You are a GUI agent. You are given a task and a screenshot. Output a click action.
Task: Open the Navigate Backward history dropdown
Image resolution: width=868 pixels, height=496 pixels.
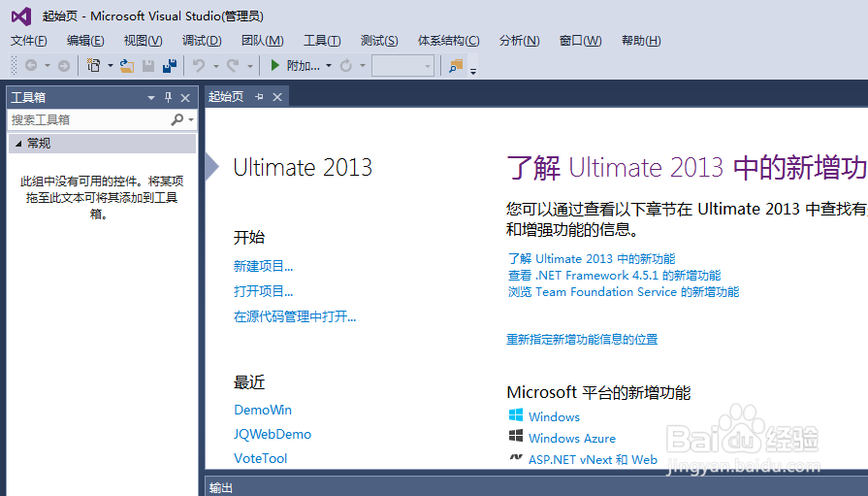(48, 66)
